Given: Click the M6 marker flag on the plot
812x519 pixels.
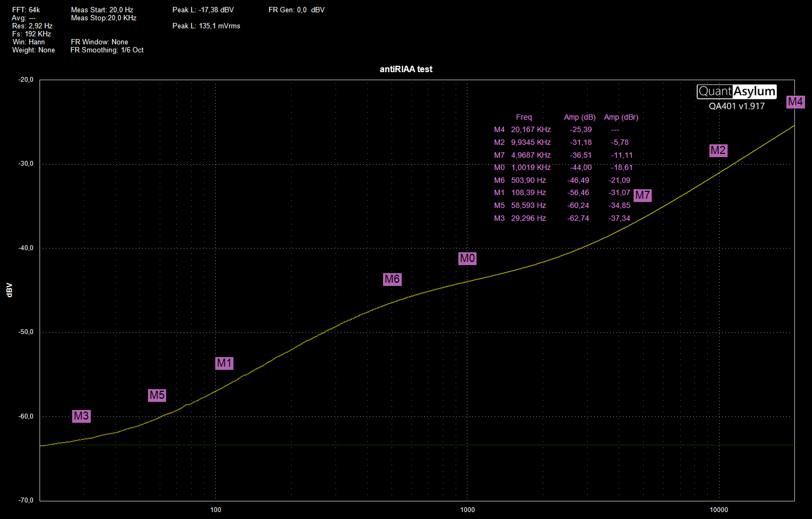Looking at the screenshot, I should tap(392, 278).
